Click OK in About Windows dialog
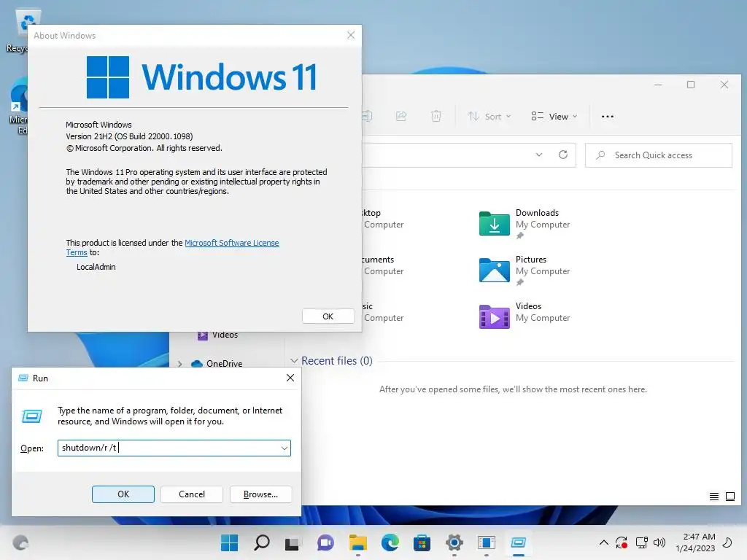The width and height of the screenshot is (747, 560). pyautogui.click(x=328, y=316)
